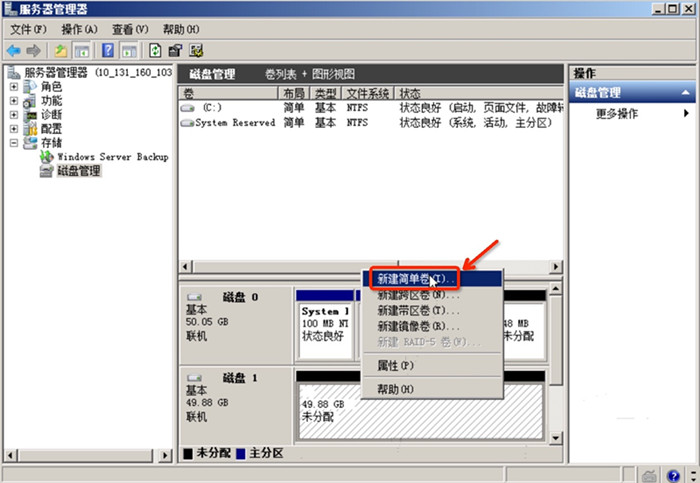Choose 新建带区卷 from context menu
The image size is (700, 483).
click(x=432, y=311)
